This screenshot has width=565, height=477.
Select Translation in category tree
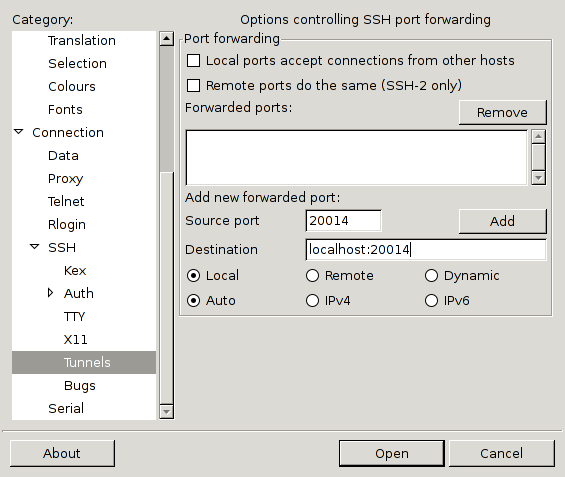coord(82,40)
